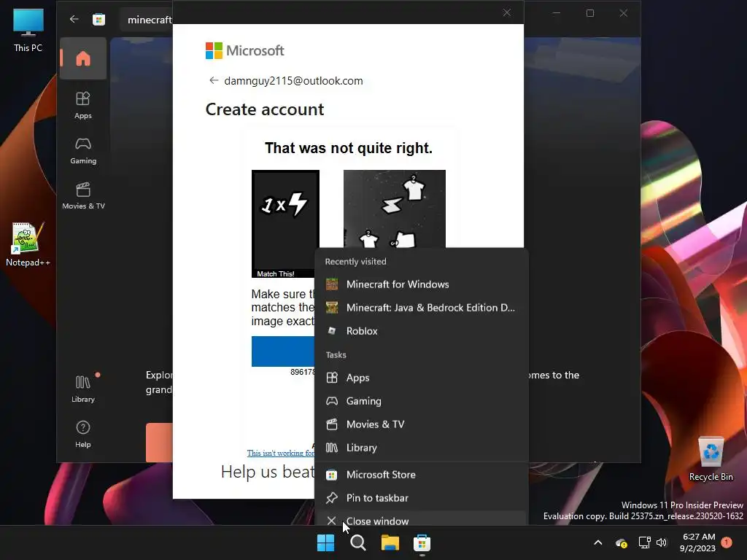Open network tray icon
The width and height of the screenshot is (747, 560).
click(x=645, y=542)
